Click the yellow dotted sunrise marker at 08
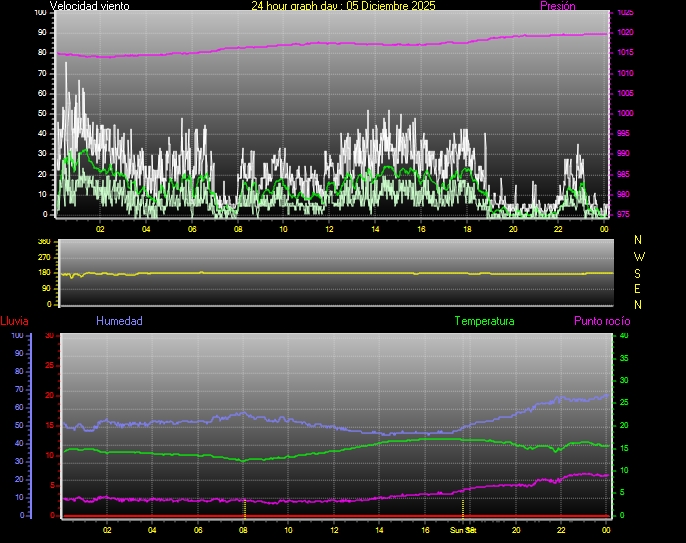 pos(244,508)
